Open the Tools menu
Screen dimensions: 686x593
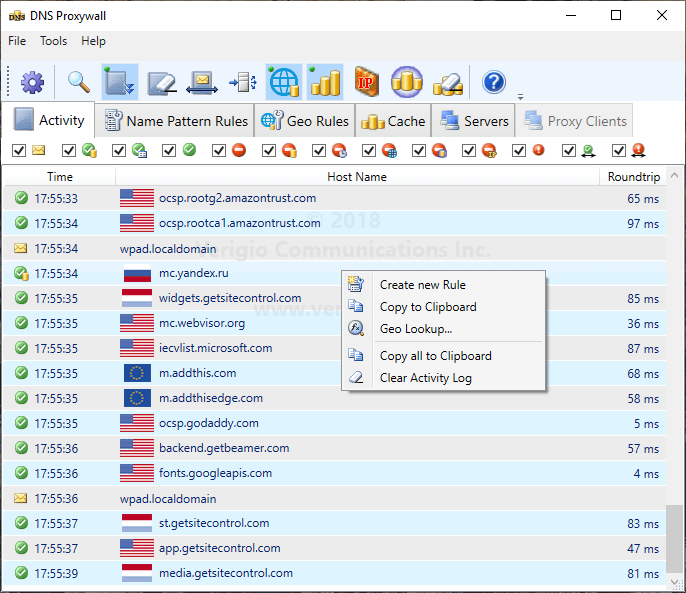tap(53, 41)
